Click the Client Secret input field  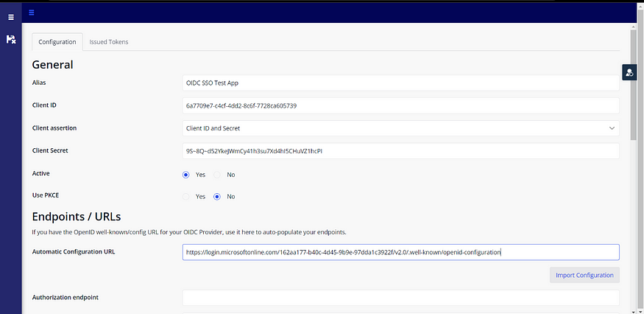point(401,150)
